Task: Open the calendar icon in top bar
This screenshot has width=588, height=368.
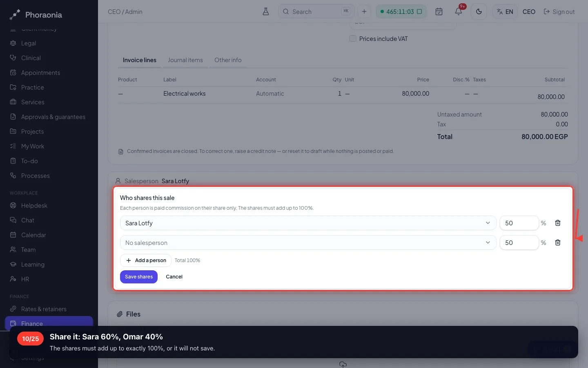Action: point(439,11)
